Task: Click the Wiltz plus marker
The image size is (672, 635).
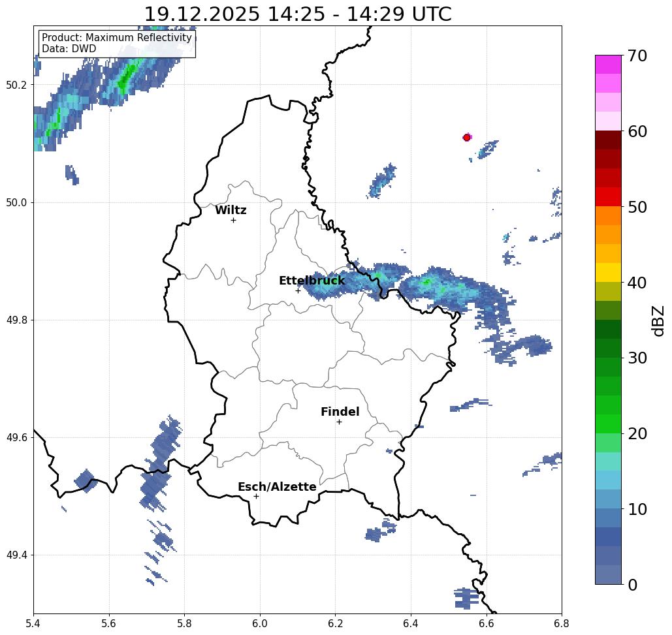Action: click(234, 221)
